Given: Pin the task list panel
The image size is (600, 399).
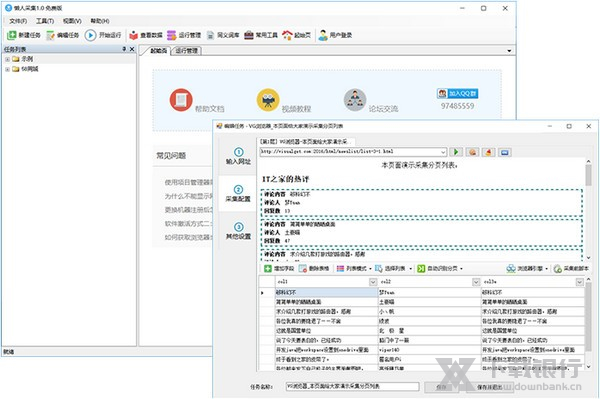Looking at the screenshot, I should [124, 49].
